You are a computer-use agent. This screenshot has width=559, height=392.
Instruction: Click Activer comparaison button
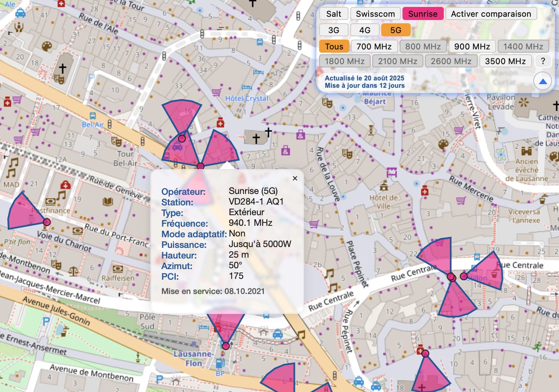491,14
